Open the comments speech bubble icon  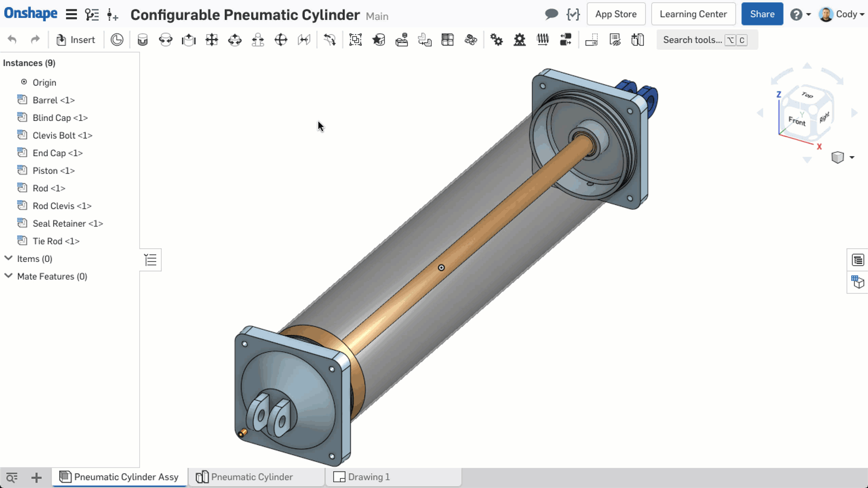pos(551,14)
